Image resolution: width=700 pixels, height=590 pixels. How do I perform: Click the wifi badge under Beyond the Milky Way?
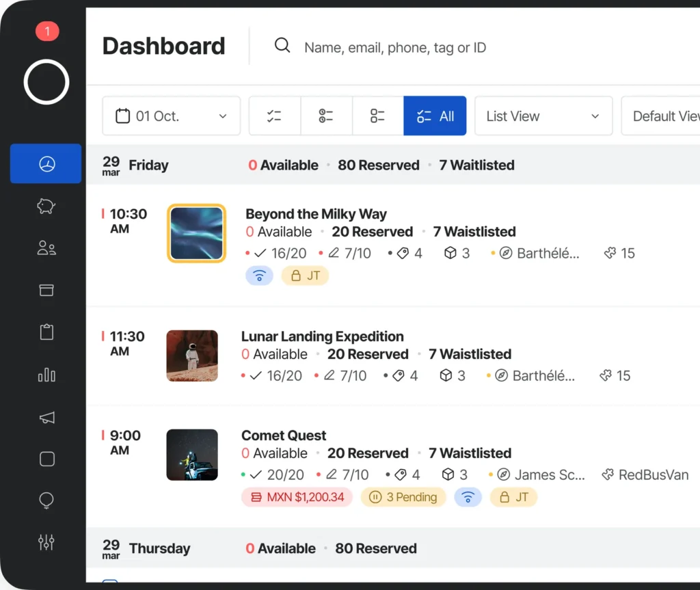coord(259,276)
